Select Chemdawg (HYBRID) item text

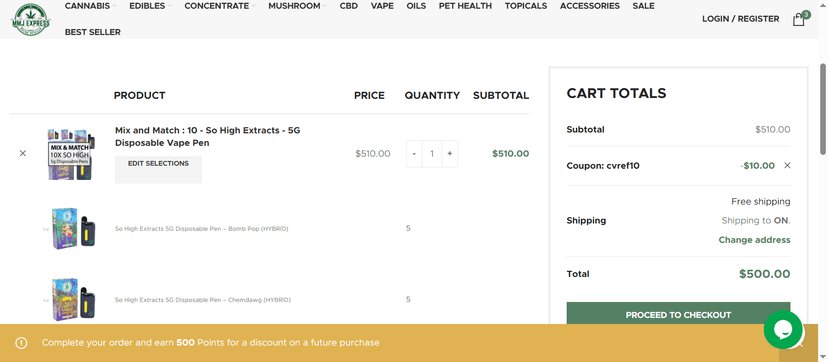pyautogui.click(x=203, y=300)
